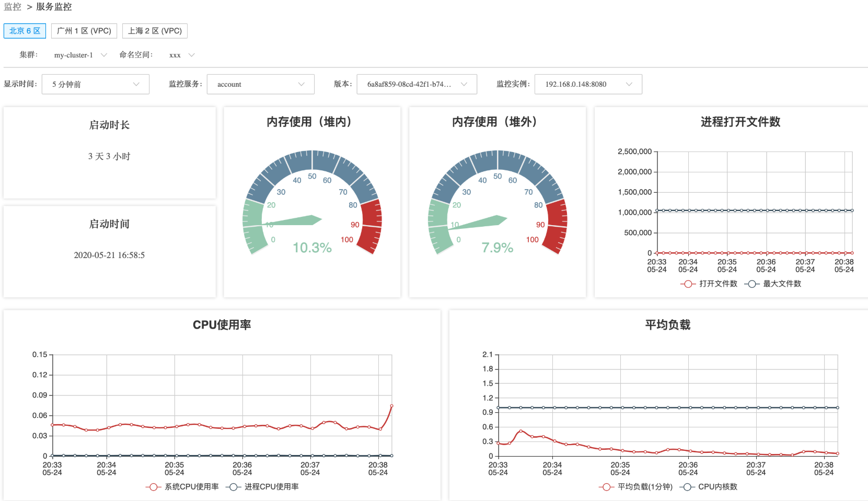868x501 pixels.
Task: Open the 监控 breadcrumb link
Action: click(x=13, y=7)
